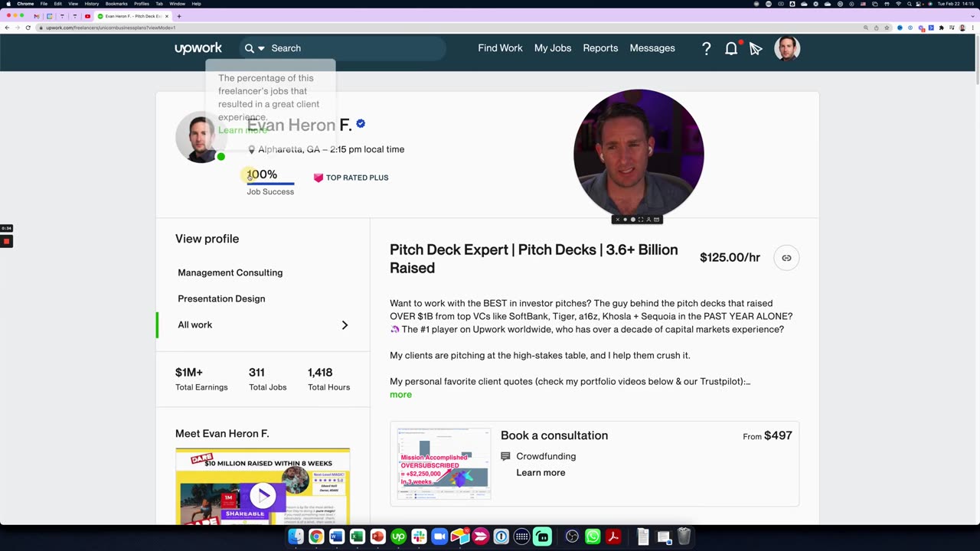Open WhatsApp from the Dock
The width and height of the screenshot is (980, 551).
pos(593,537)
